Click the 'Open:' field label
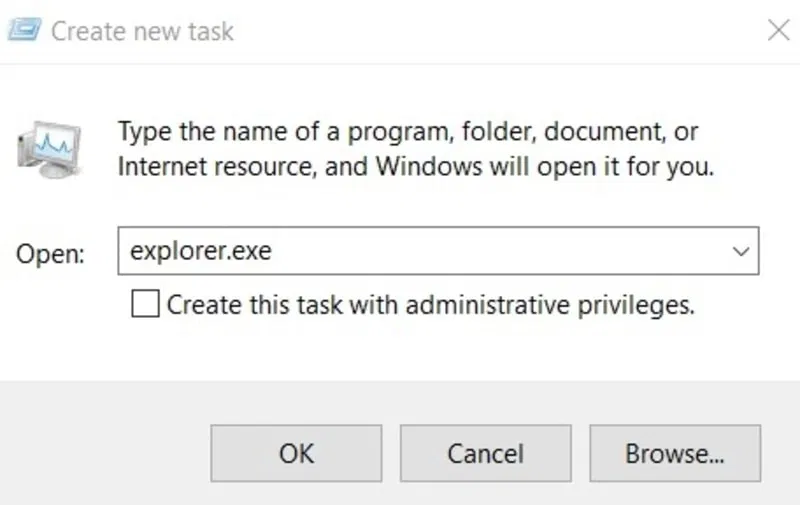This screenshot has height=505, width=800. tap(50, 254)
